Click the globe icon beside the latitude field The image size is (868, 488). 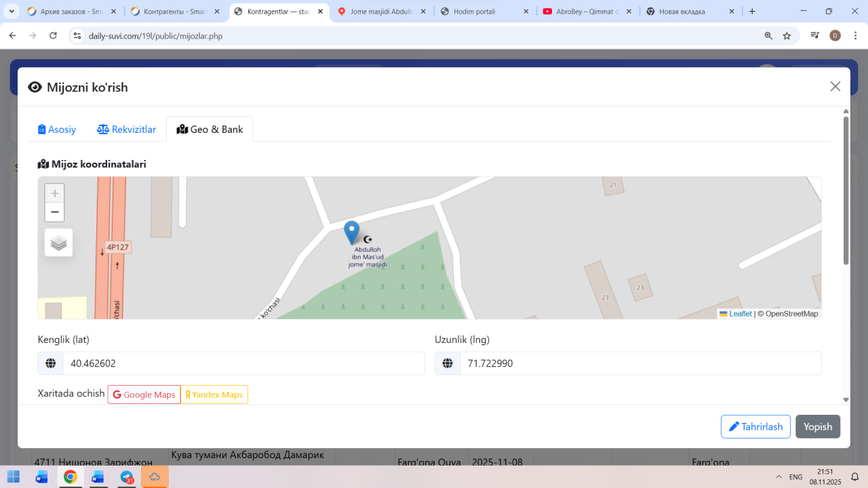pyautogui.click(x=50, y=363)
